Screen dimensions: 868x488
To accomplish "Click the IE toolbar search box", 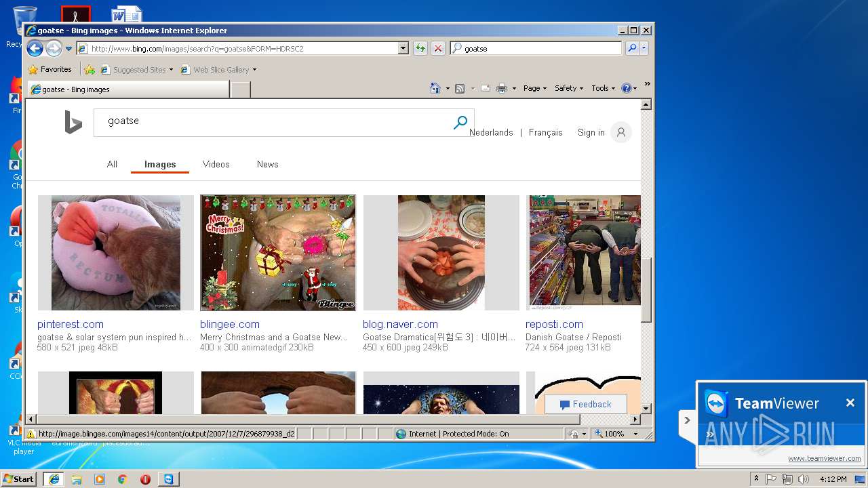I will 536,49.
